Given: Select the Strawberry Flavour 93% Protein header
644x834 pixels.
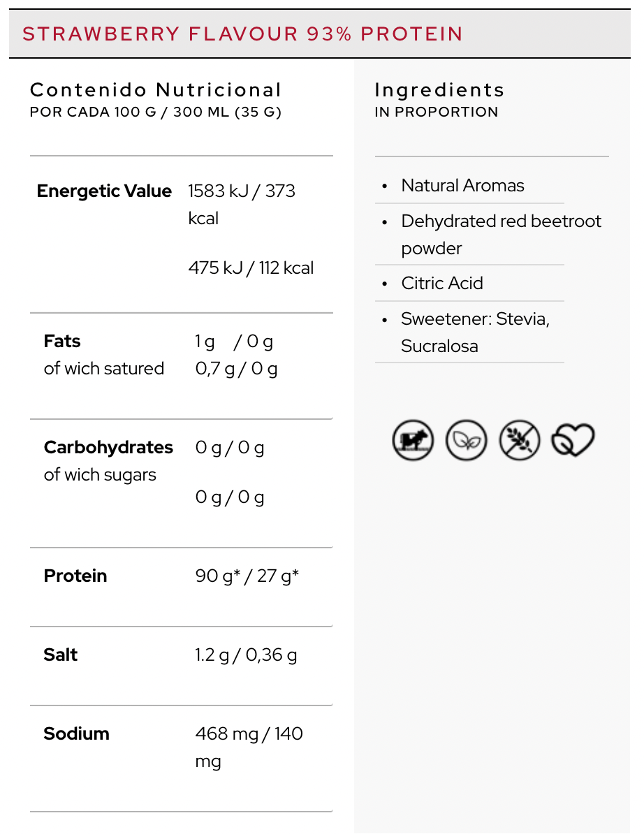Looking at the screenshot, I should (243, 34).
